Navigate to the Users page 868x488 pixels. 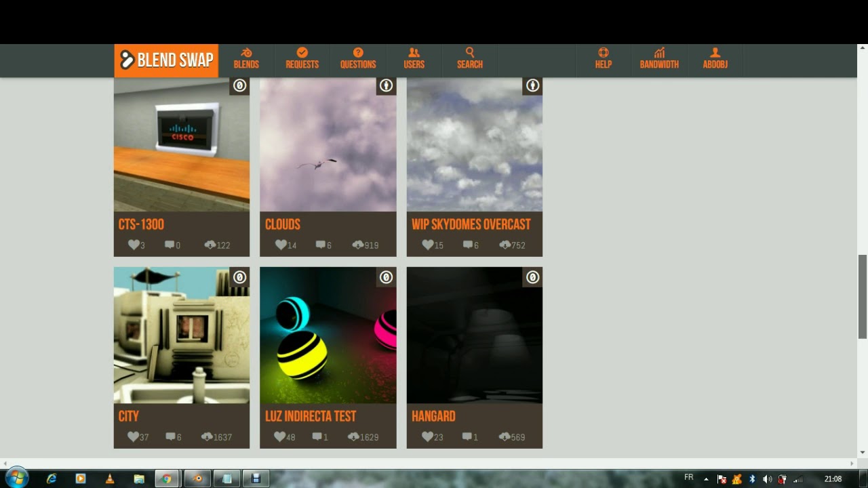tap(414, 59)
